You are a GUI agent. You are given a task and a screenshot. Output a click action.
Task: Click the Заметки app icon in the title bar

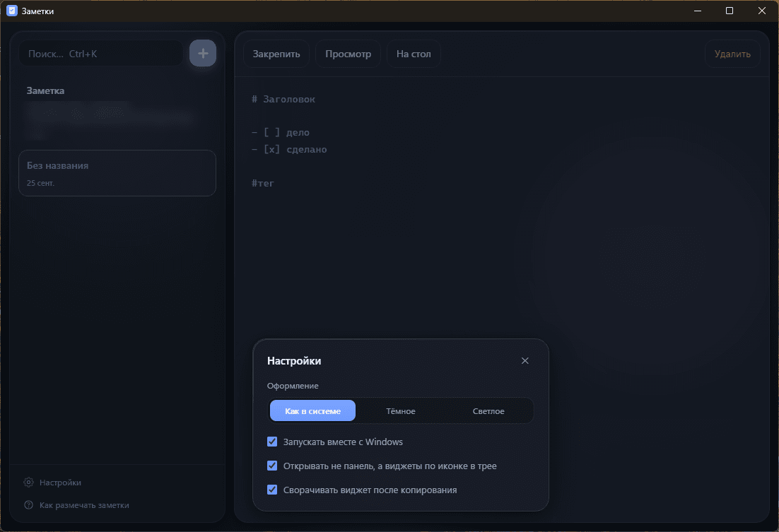tap(12, 11)
